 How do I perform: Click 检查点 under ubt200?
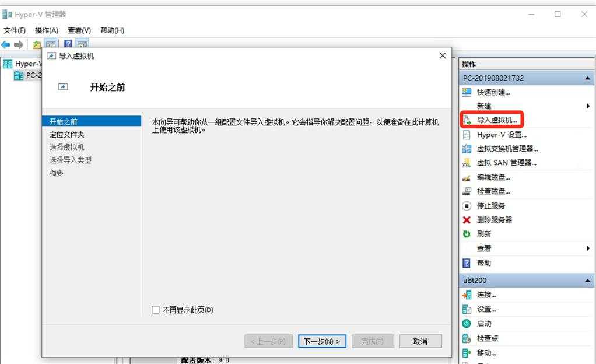tap(488, 338)
